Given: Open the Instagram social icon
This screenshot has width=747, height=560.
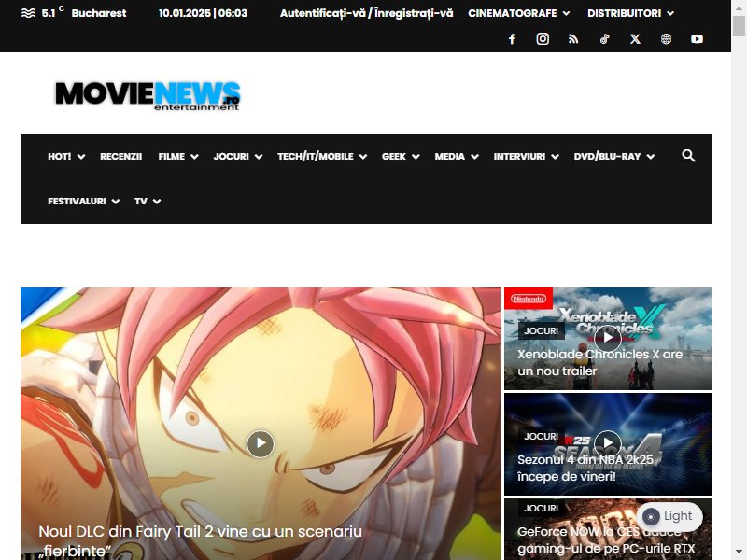Looking at the screenshot, I should 543,39.
